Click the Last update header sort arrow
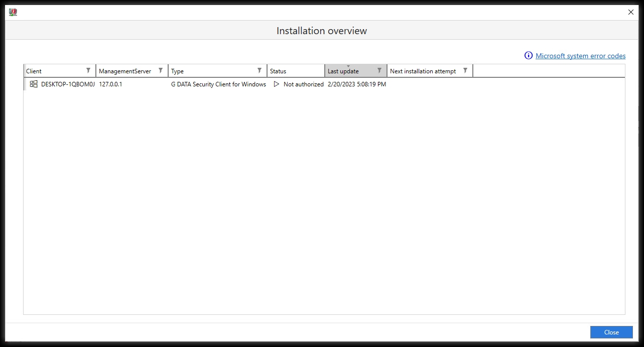The image size is (644, 347). (x=348, y=66)
